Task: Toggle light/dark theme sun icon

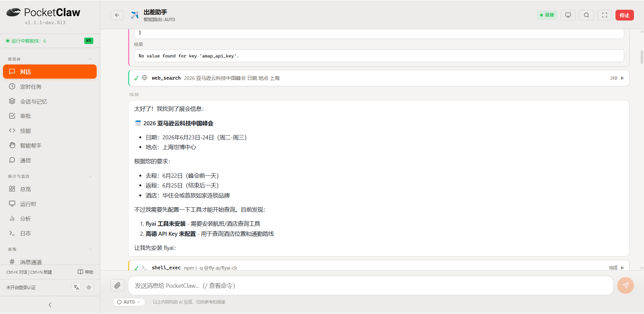Action: tap(89, 287)
